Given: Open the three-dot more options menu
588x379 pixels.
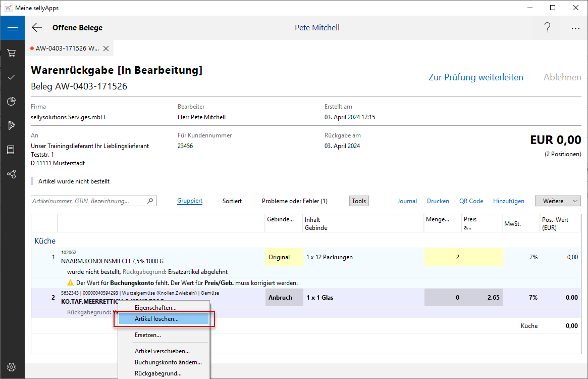Looking at the screenshot, I should (x=575, y=28).
